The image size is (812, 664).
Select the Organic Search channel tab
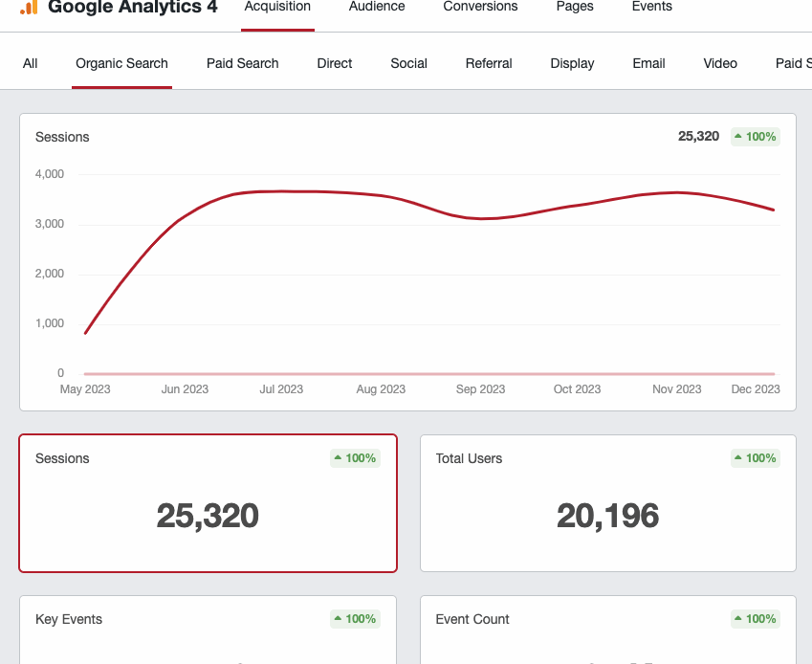(121, 63)
